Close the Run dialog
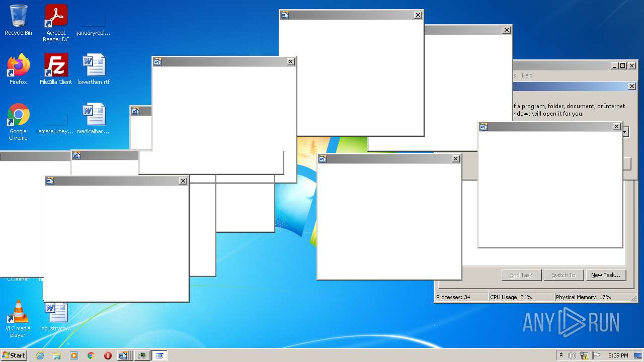Viewport: 644px width, 362px height. click(x=632, y=86)
